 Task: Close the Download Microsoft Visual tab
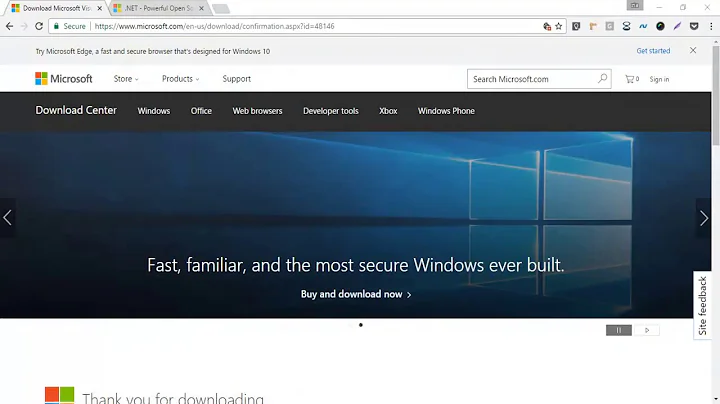coord(100,8)
